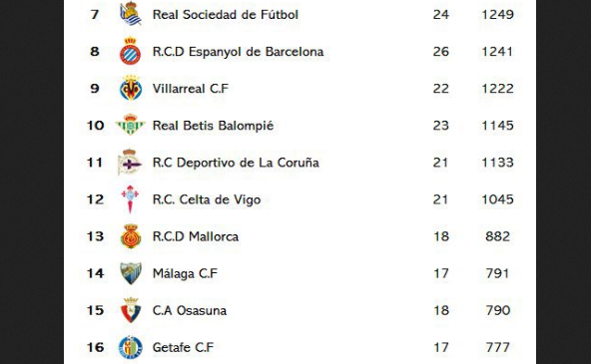Select Villarreal C.F team name
Image resolution: width=591 pixels, height=364 pixels.
191,89
